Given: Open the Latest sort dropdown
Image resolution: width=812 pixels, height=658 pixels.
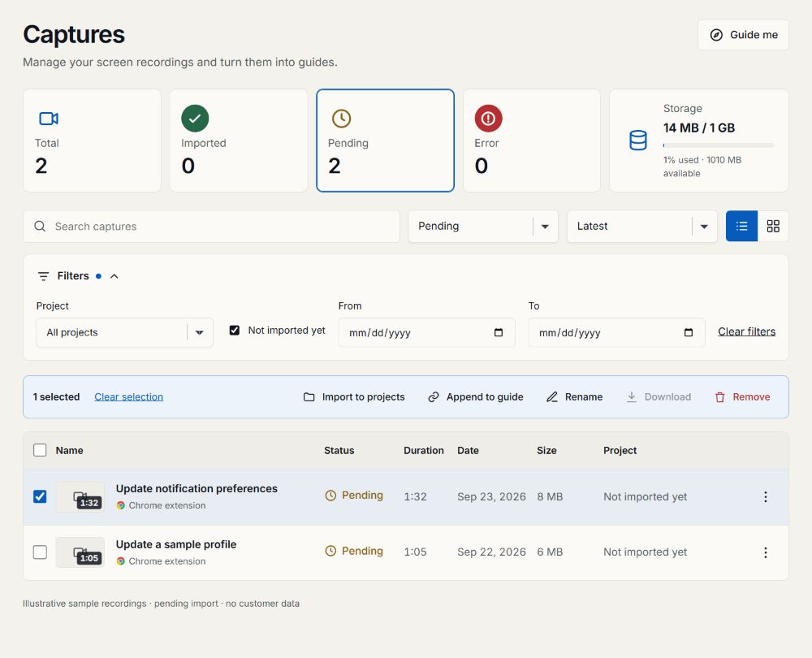Looking at the screenshot, I should click(642, 227).
